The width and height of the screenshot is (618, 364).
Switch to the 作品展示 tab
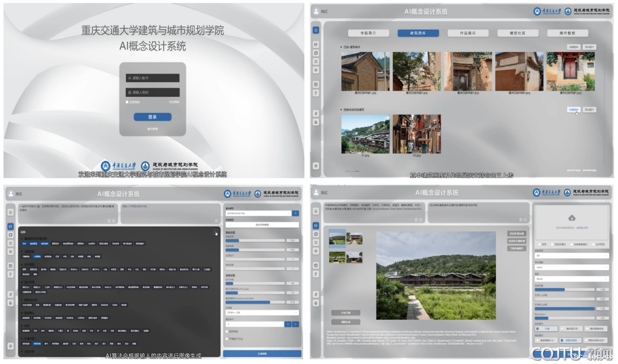tap(467, 33)
